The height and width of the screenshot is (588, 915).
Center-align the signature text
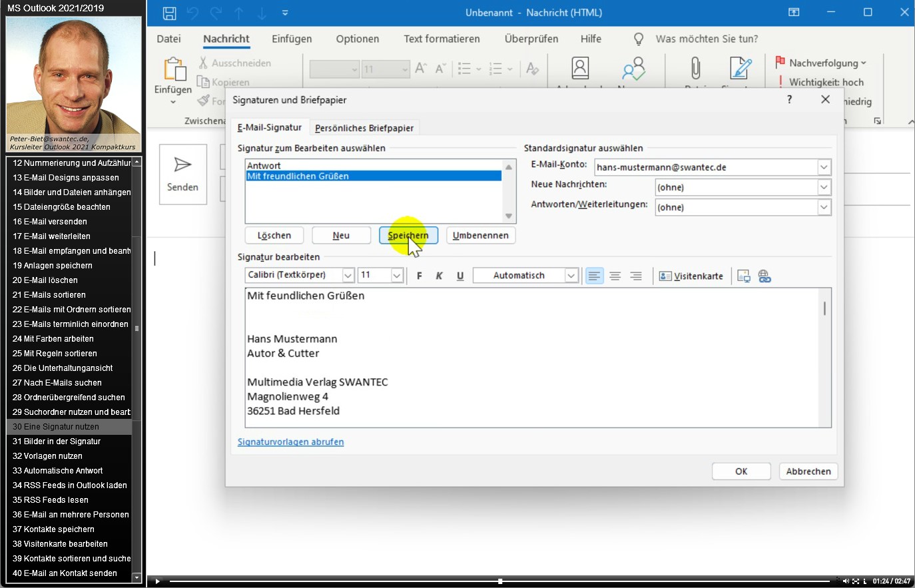click(615, 276)
